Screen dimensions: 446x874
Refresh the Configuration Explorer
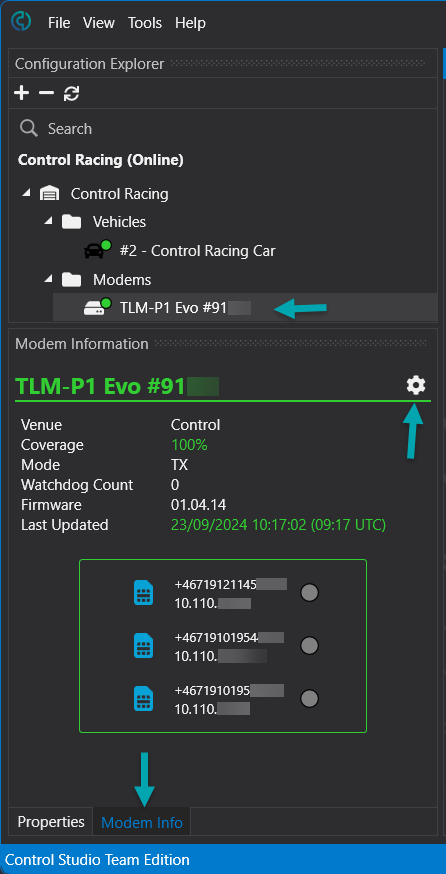click(x=71, y=93)
